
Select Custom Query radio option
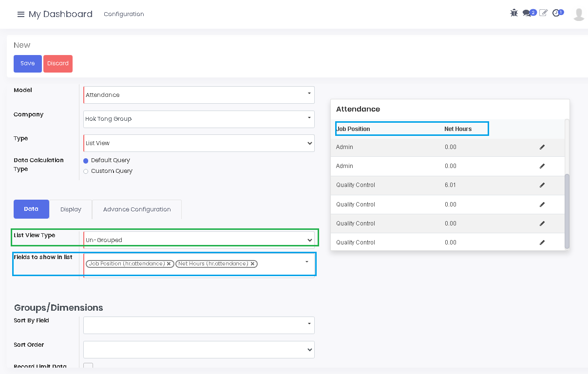(x=86, y=171)
